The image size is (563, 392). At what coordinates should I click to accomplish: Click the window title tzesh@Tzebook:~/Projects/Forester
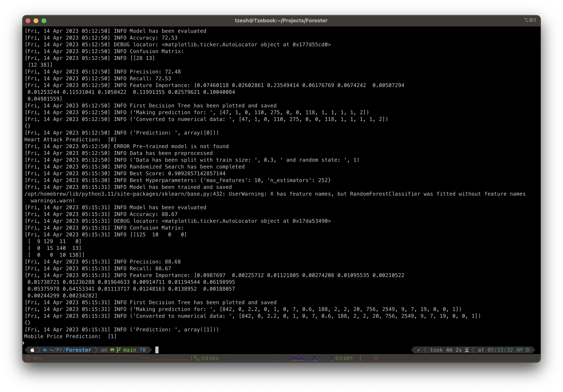click(x=281, y=21)
